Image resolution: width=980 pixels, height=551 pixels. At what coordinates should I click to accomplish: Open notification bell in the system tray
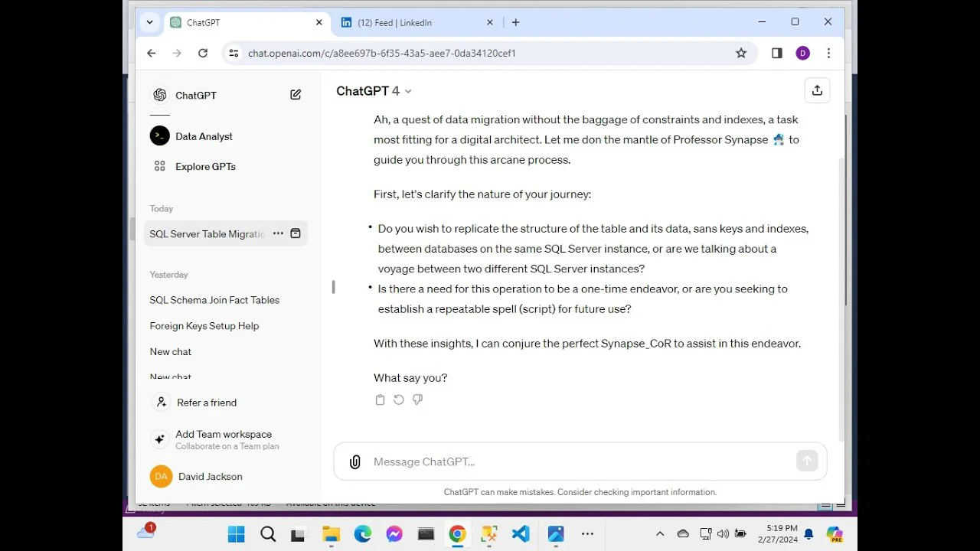tap(808, 534)
